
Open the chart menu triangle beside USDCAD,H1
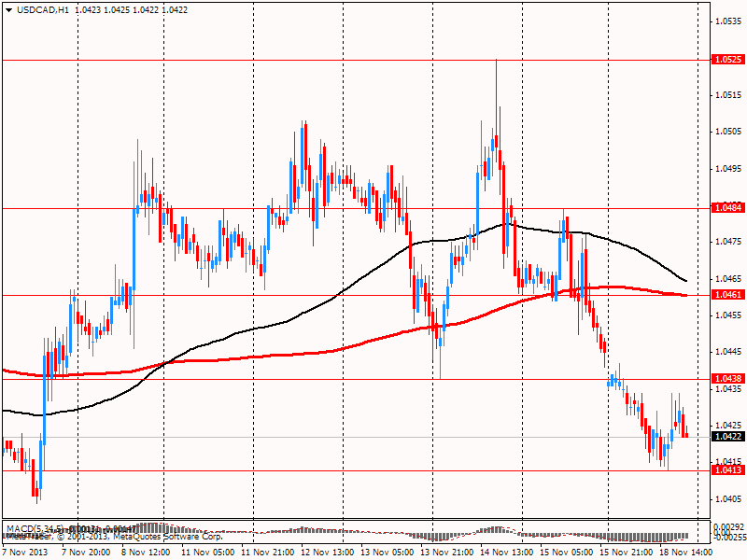(8, 10)
